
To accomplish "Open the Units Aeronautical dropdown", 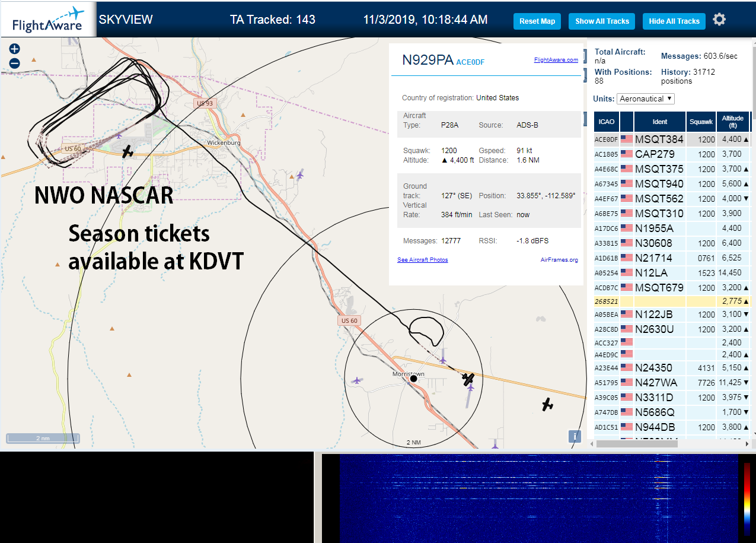I will (x=646, y=99).
